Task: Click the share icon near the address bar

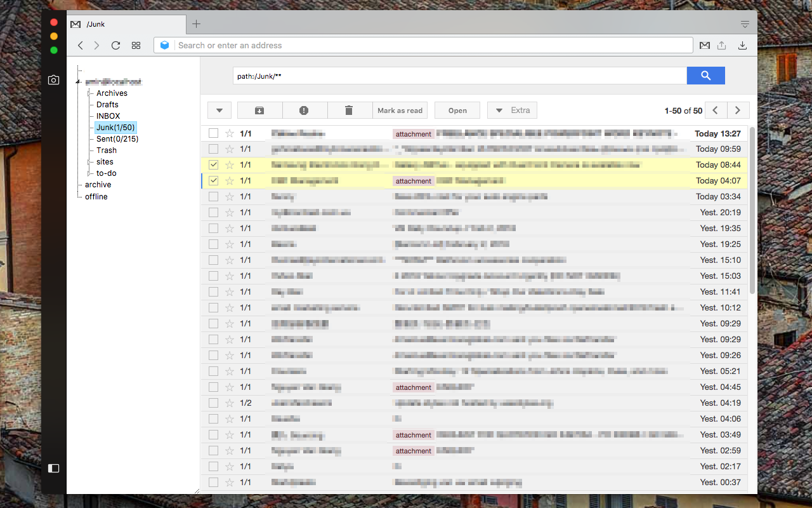Action: coord(723,45)
